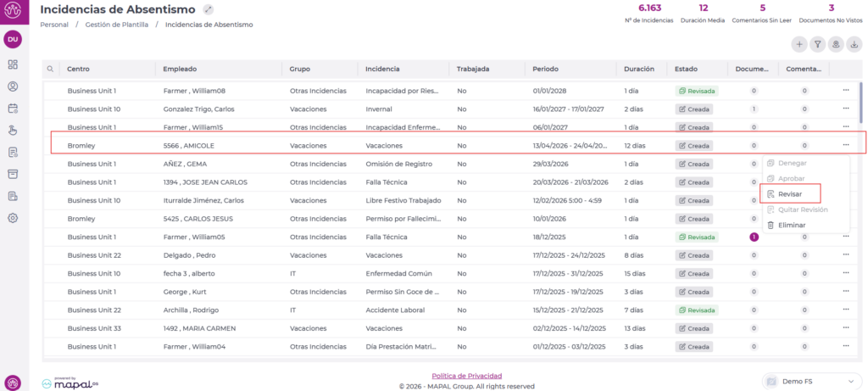The image size is (868, 391).
Task: Click the edit icon beside page title
Action: [x=209, y=9]
